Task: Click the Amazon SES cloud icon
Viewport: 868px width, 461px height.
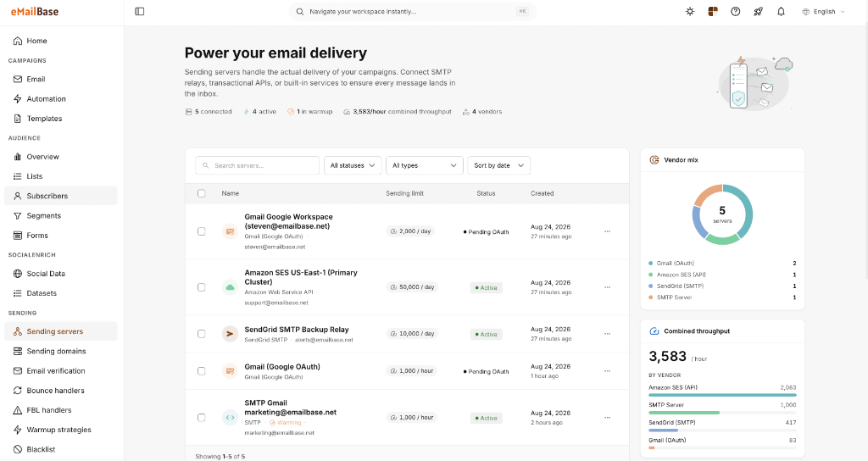Action: [x=230, y=287]
